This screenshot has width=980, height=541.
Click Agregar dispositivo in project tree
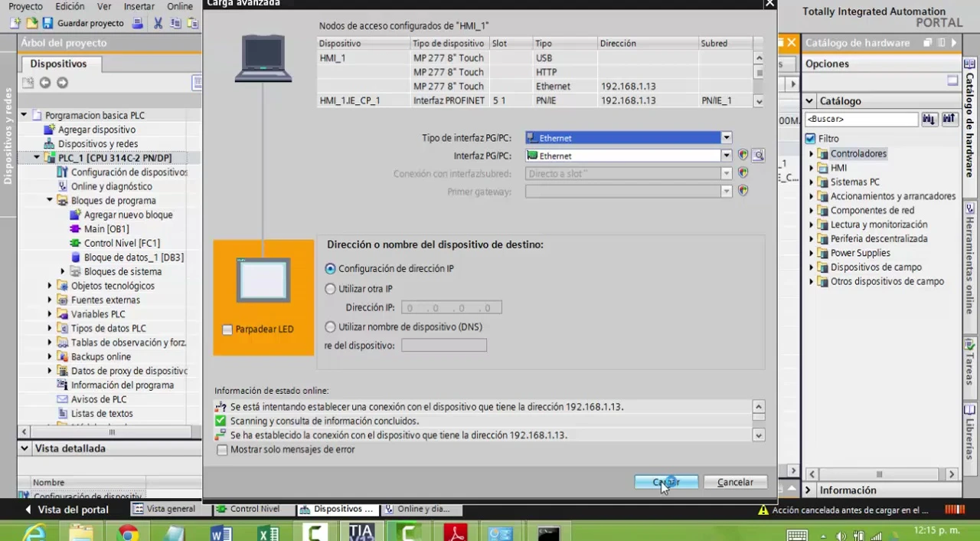coord(96,130)
